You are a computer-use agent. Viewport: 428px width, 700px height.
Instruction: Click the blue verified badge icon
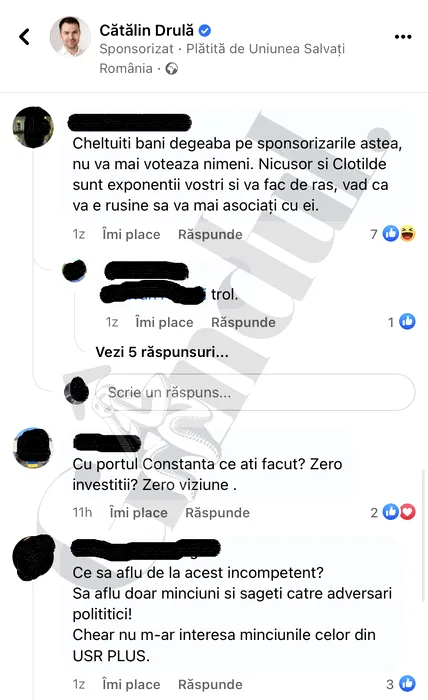point(204,30)
